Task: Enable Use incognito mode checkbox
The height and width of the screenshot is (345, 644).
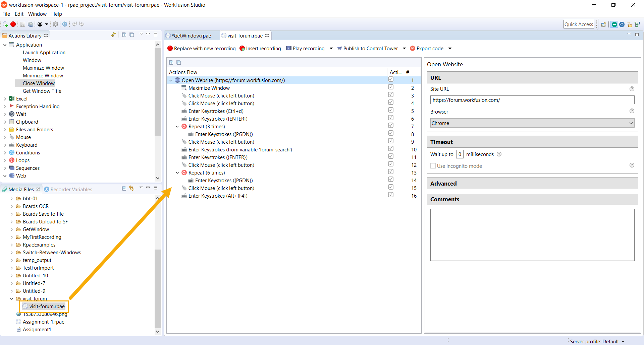Action: [x=433, y=166]
